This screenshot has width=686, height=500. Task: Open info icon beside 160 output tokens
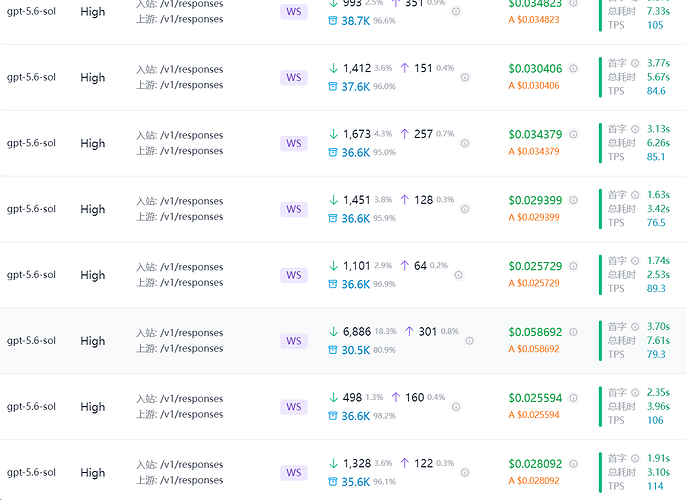point(456,406)
